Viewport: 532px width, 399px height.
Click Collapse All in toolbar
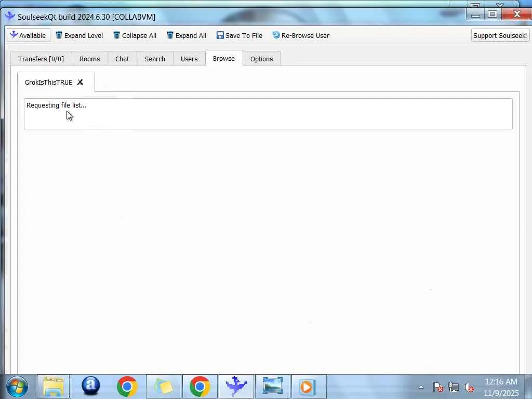pos(135,35)
